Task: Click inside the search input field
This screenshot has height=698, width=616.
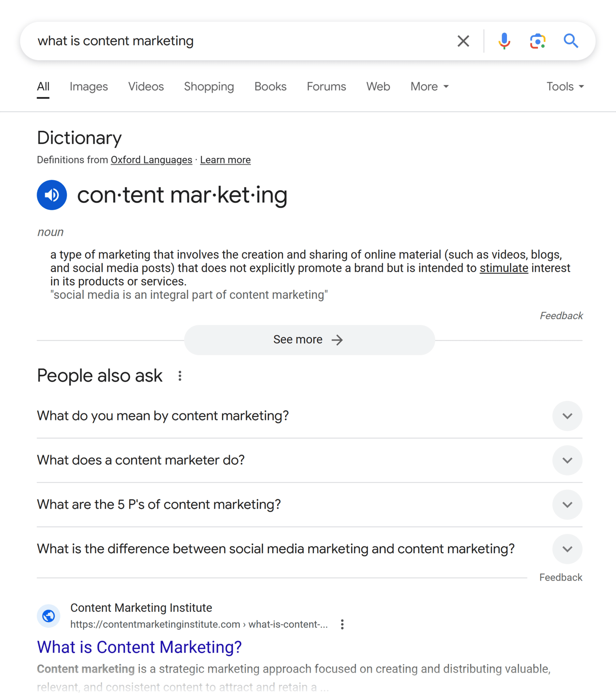Action: [205, 41]
